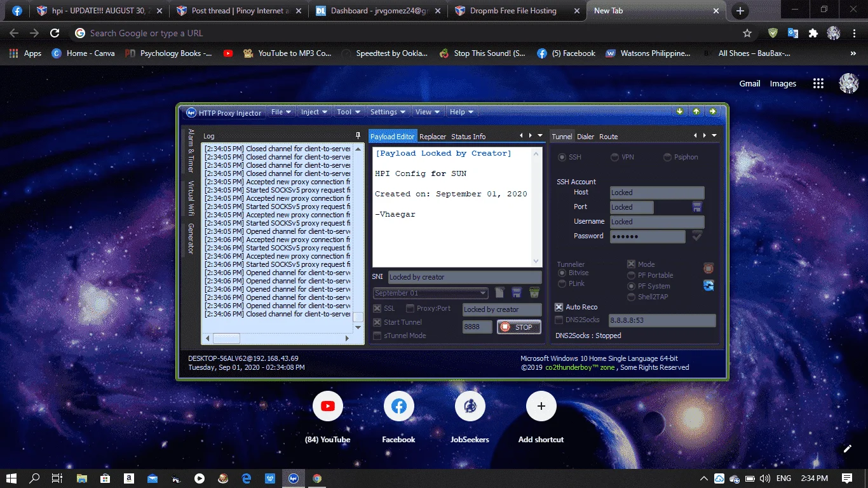Image resolution: width=868 pixels, height=488 pixels.
Task: Open the Help menu dropdown
Action: [x=462, y=112]
